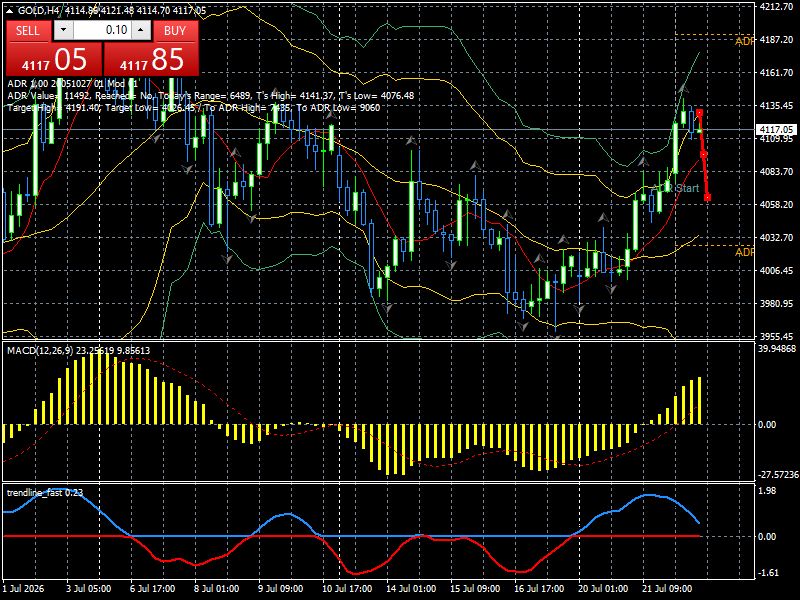800x600 pixels.
Task: Select the top anchor of the red trendline
Action: click(x=699, y=113)
